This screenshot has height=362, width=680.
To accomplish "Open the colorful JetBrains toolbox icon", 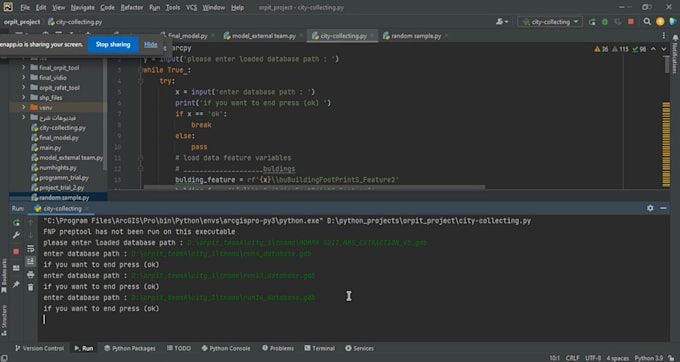I will 673,22.
